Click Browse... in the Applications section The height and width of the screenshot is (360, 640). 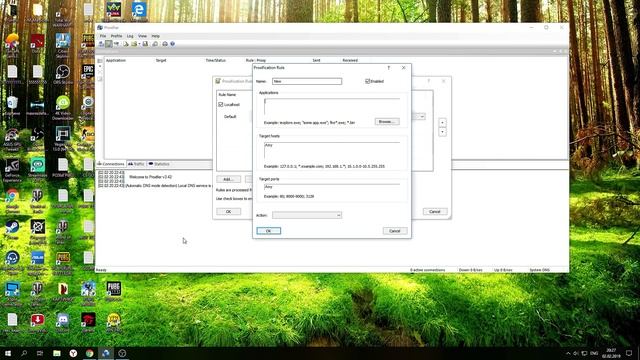tap(387, 122)
